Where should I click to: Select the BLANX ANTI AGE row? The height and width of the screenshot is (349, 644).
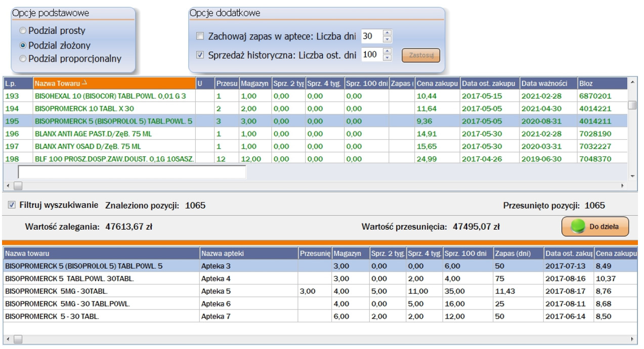(x=111, y=134)
